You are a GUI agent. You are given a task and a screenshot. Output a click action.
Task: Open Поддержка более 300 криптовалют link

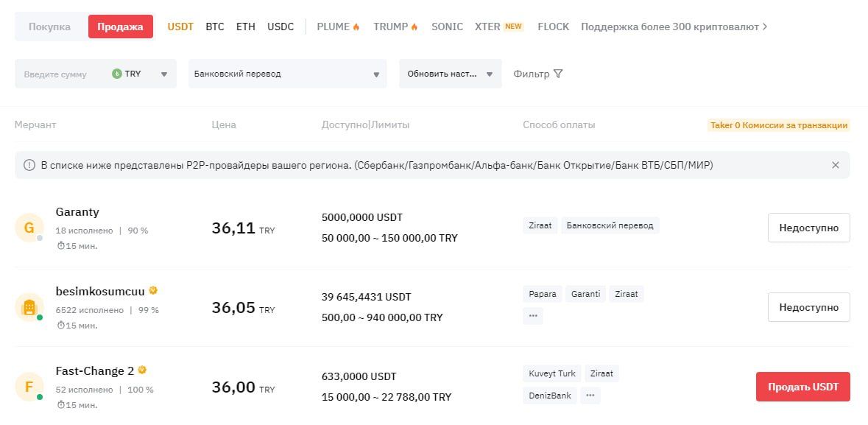pyautogui.click(x=674, y=27)
